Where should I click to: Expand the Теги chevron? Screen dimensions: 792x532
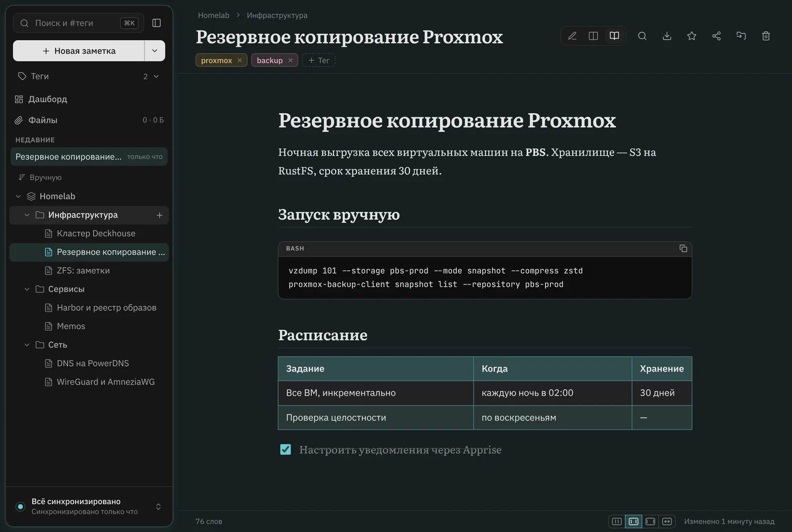click(x=156, y=76)
